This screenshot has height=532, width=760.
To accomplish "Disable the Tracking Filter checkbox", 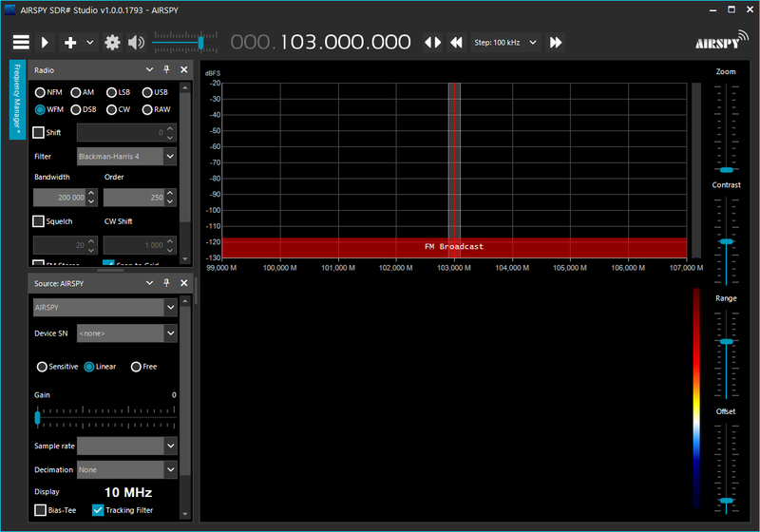I will pyautogui.click(x=98, y=510).
